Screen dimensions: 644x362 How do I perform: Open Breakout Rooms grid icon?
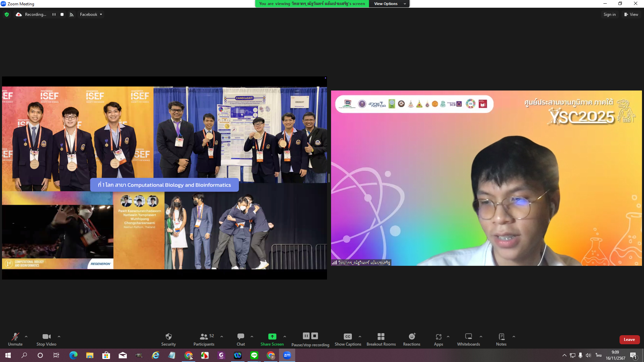381,337
